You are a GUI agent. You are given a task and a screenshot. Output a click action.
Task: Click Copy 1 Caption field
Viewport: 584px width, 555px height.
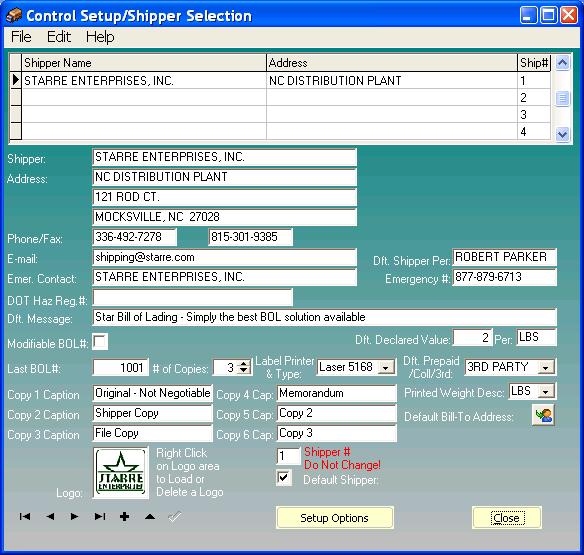[x=152, y=393]
